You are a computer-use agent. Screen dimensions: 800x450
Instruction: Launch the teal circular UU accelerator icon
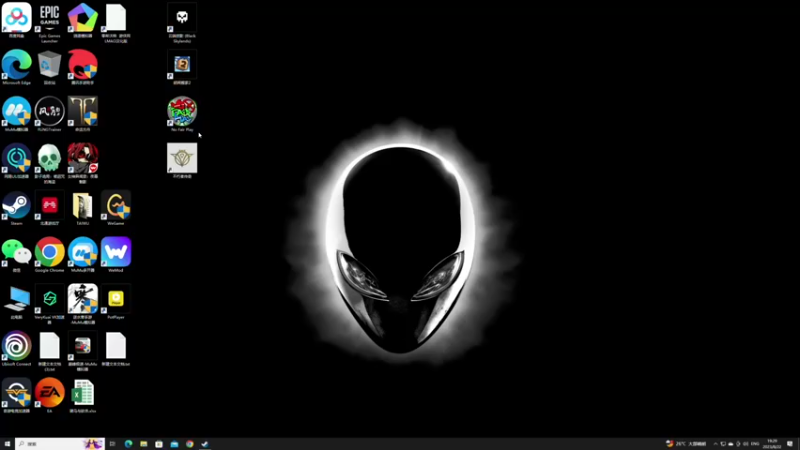[x=16, y=159]
